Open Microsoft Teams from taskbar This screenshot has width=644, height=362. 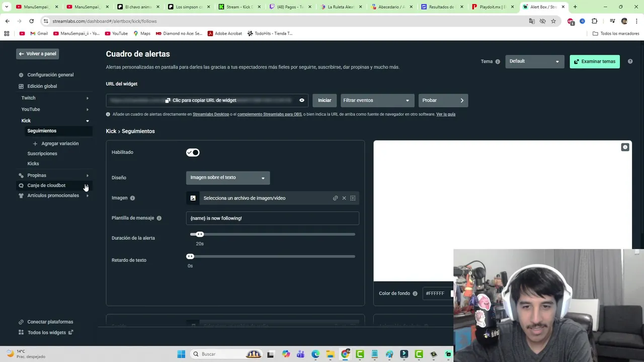pos(300,354)
